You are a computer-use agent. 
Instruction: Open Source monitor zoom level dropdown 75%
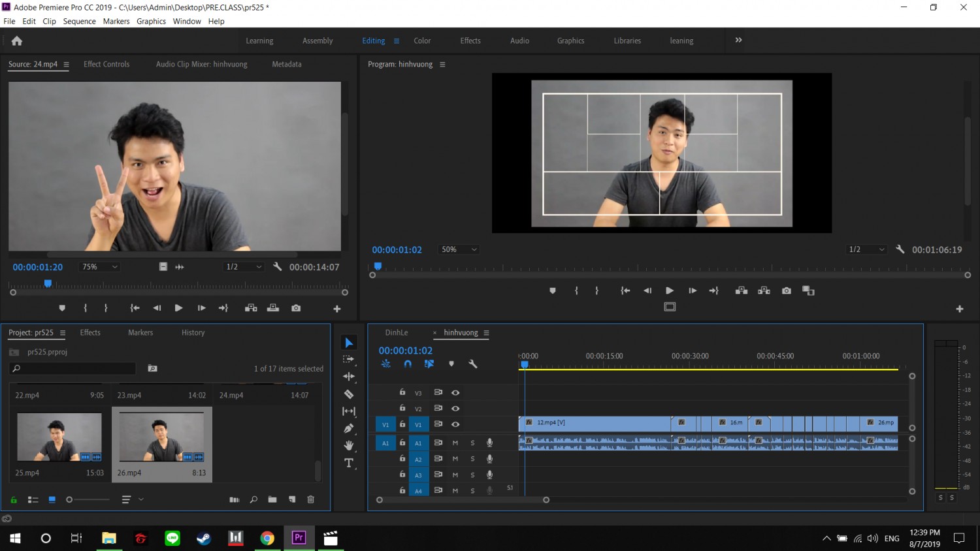pos(100,267)
